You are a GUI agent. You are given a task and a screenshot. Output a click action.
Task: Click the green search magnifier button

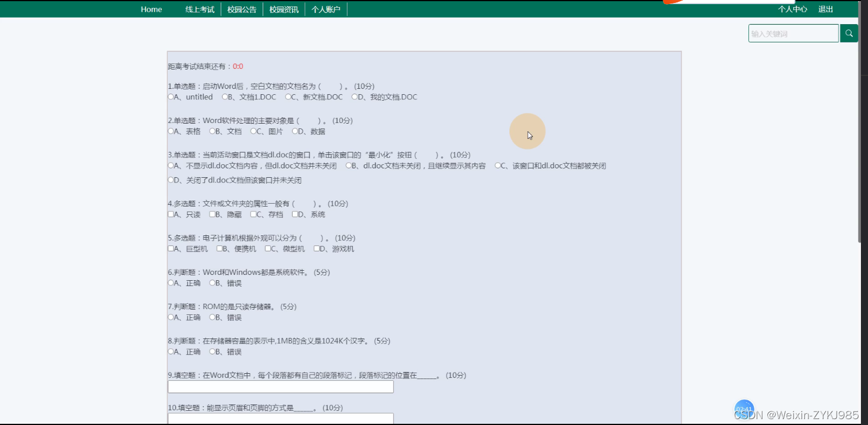tap(849, 34)
